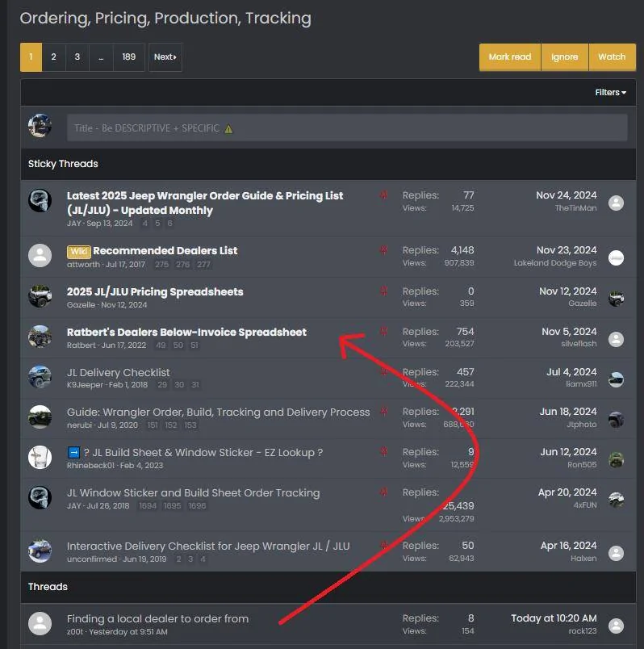
Task: Open silverflash's last-poster avatar
Action: (x=616, y=339)
